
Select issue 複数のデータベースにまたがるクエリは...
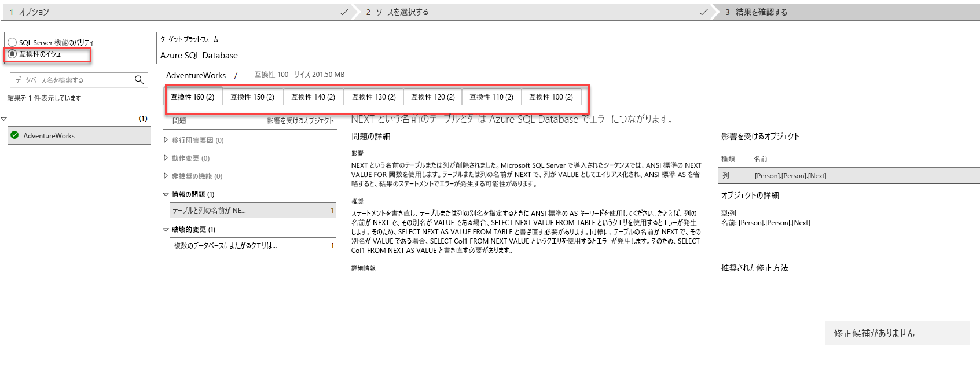pyautogui.click(x=252, y=246)
